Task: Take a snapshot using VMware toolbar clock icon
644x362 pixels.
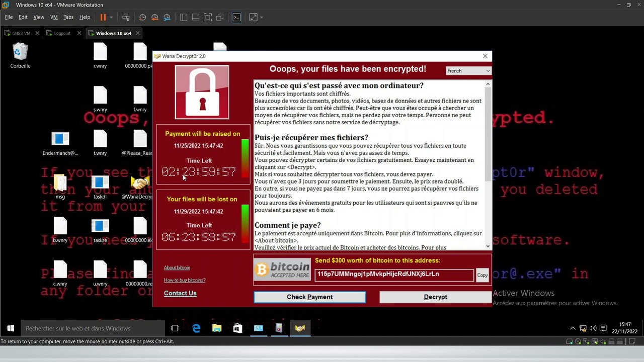Action: coord(143,17)
